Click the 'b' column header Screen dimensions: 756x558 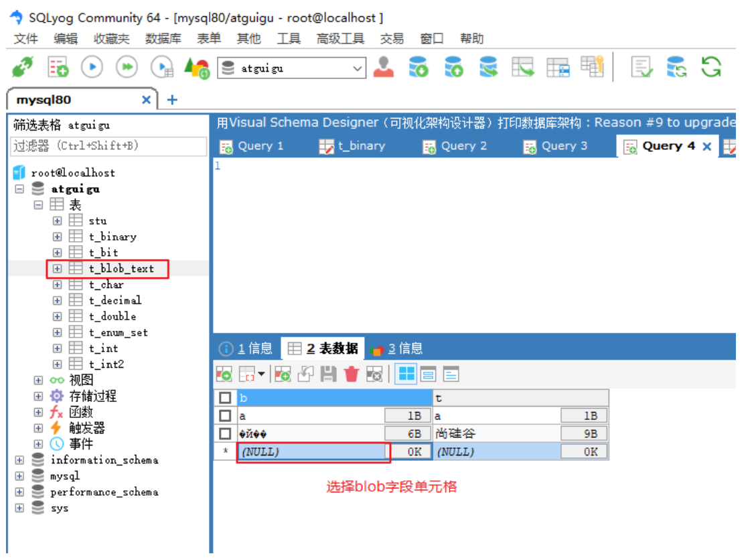tap(335, 398)
